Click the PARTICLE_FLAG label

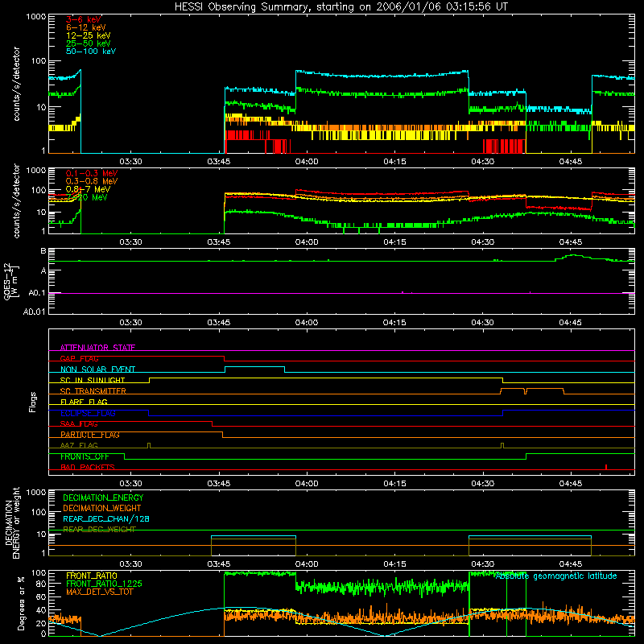point(90,435)
